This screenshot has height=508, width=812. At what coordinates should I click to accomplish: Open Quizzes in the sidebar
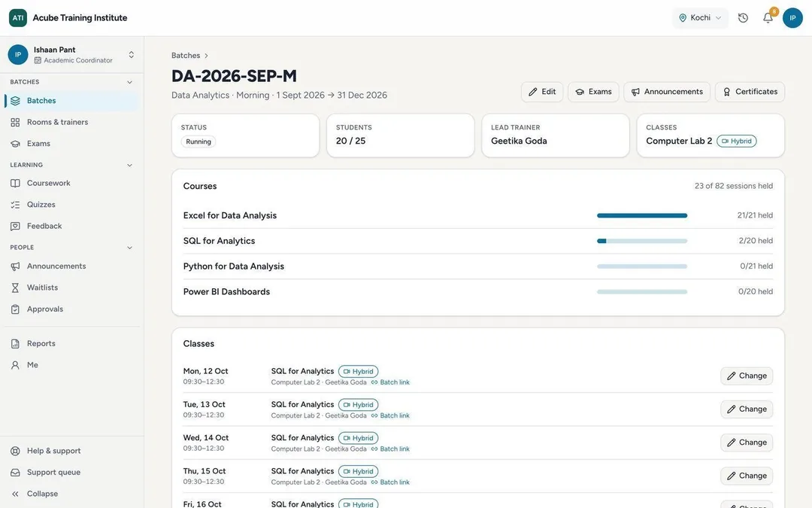(71, 204)
